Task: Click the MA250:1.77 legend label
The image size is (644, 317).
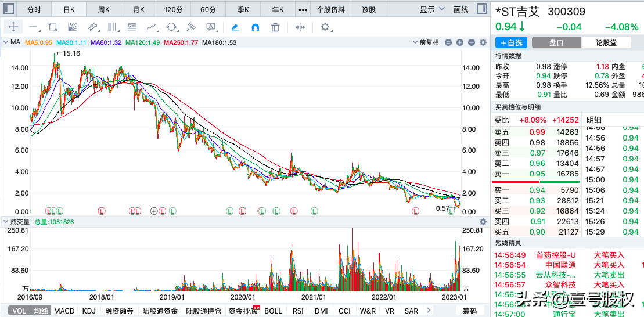Action: [x=181, y=42]
